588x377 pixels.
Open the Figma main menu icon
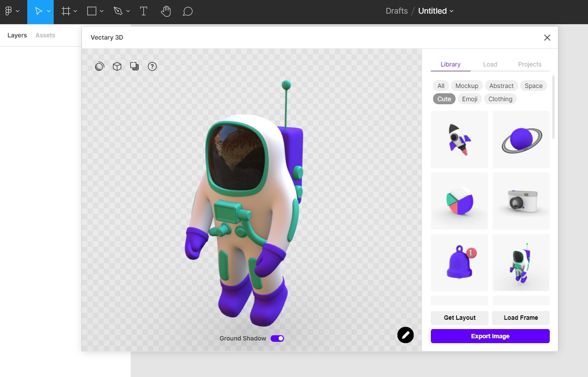(x=8, y=11)
